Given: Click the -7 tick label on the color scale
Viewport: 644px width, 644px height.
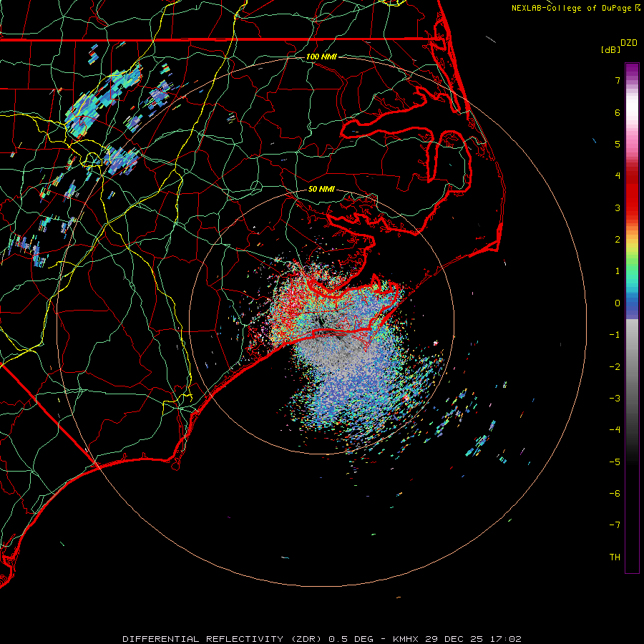Looking at the screenshot, I should click(615, 525).
